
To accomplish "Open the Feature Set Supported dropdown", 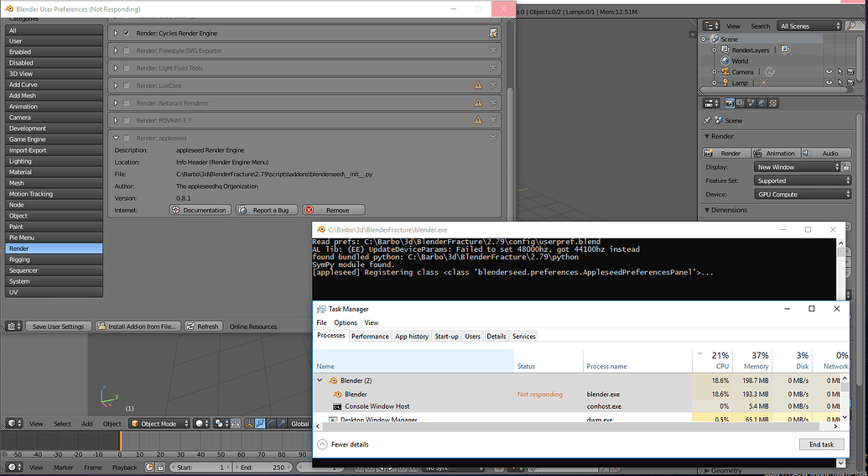I will (x=802, y=180).
